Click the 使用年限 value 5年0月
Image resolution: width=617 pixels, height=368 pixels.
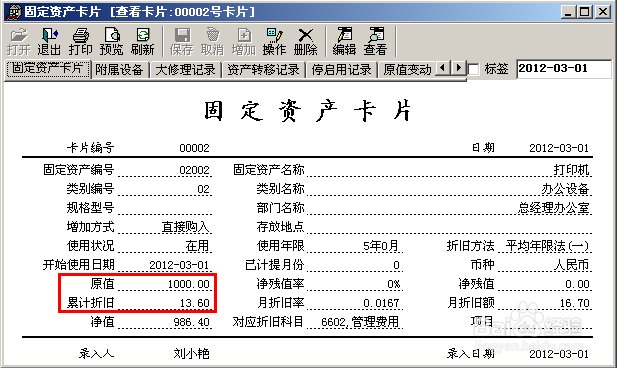(x=381, y=246)
